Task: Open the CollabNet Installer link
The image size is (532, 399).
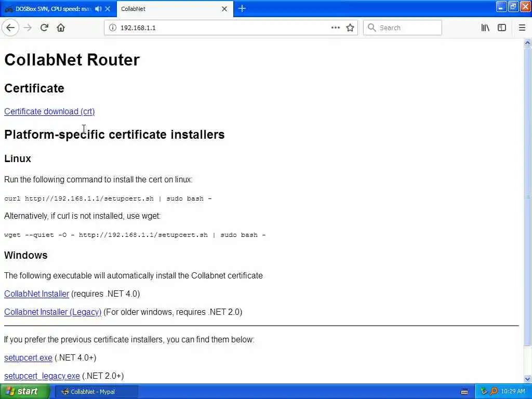Action: [x=37, y=294]
